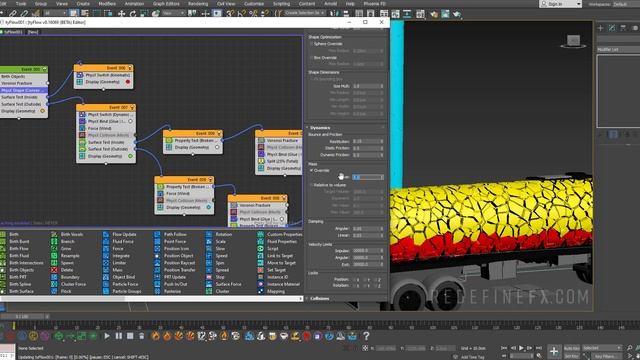Click the operator depot horizontal scrollbar

click(151, 299)
